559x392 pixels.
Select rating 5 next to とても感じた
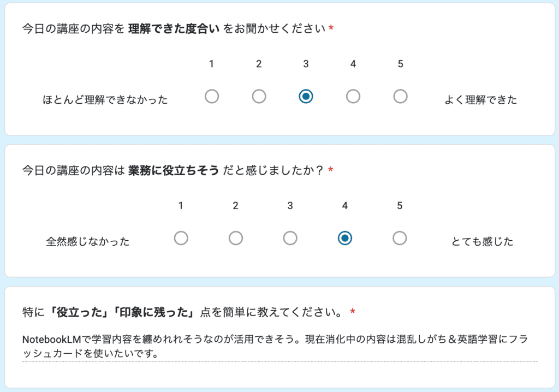[x=400, y=238]
